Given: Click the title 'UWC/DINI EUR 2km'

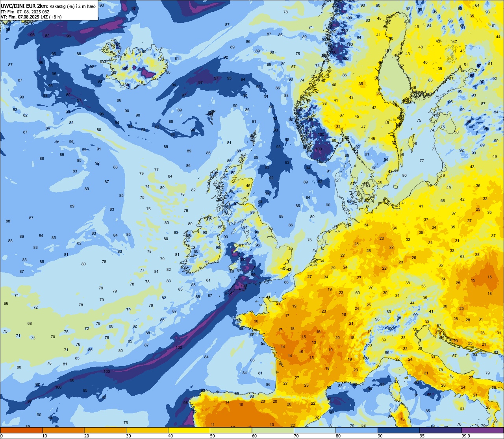Looking at the screenshot, I should pos(23,6).
